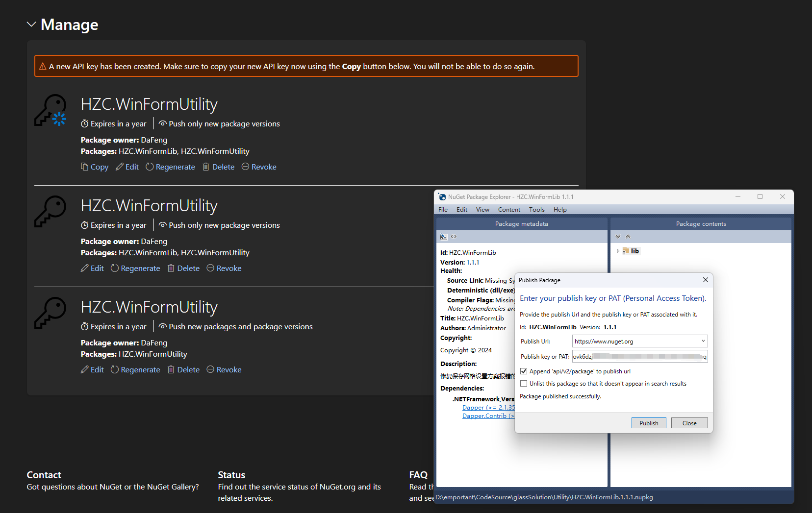Click the third HZC.WinFormUtility key icon
The image size is (812, 513).
click(51, 313)
